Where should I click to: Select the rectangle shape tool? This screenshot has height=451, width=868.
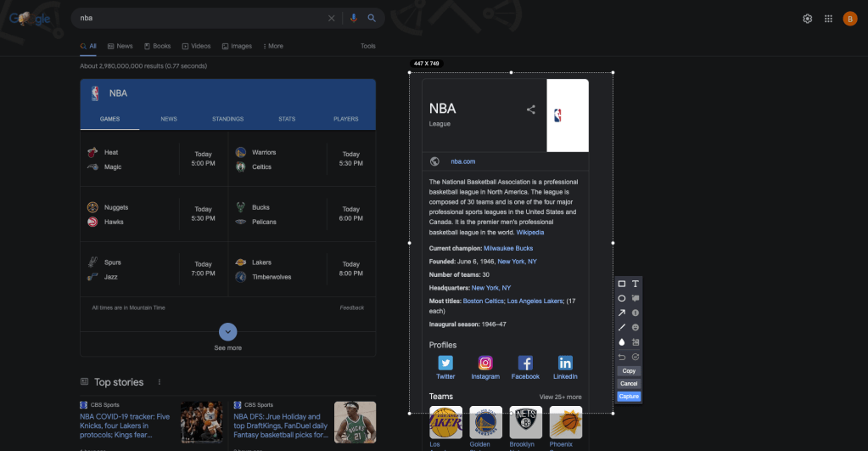[x=622, y=284]
